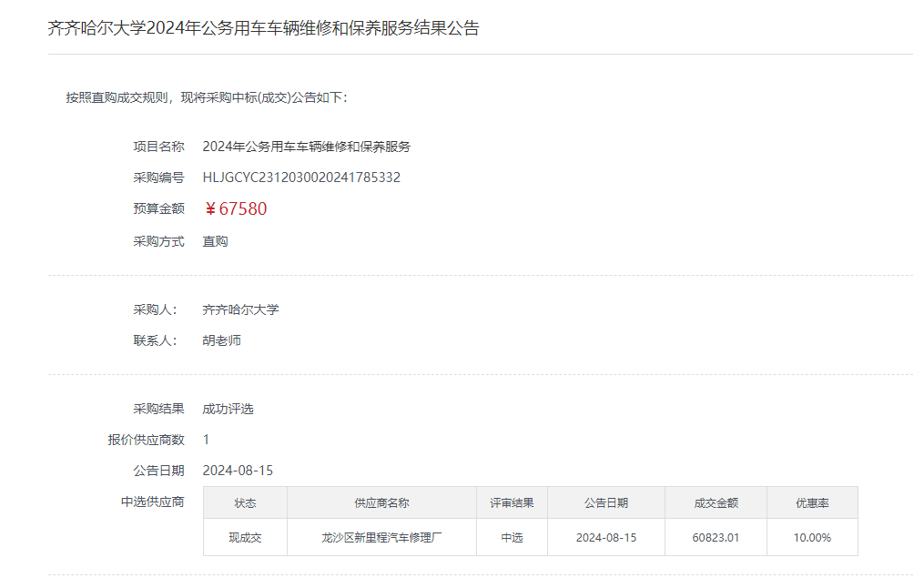Click the 公告日期 table column header
This screenshot has width=924, height=578.
pyautogui.click(x=605, y=502)
